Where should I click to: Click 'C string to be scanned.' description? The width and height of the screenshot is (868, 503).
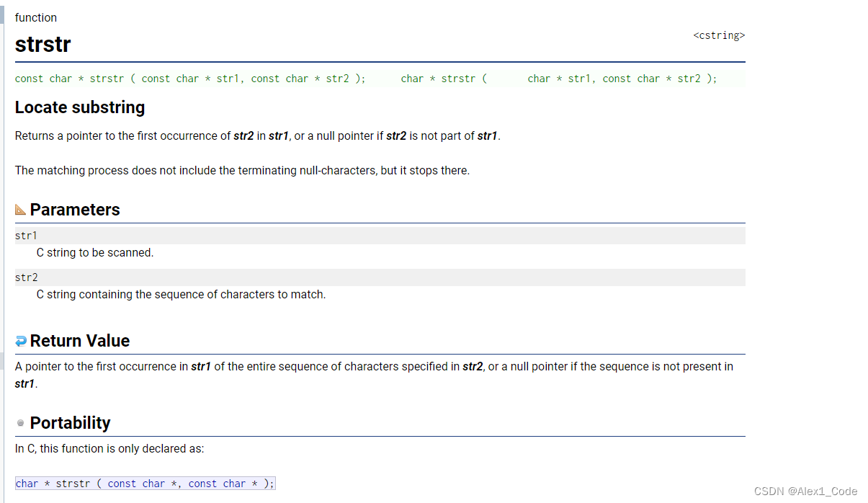coord(95,253)
